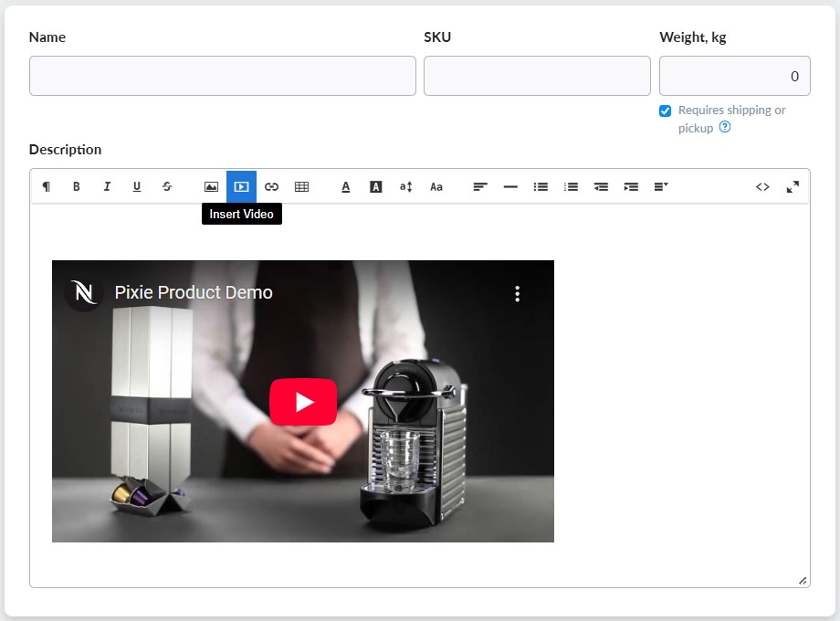Open the font size (Aa) option
The height and width of the screenshot is (621, 840).
click(x=436, y=186)
